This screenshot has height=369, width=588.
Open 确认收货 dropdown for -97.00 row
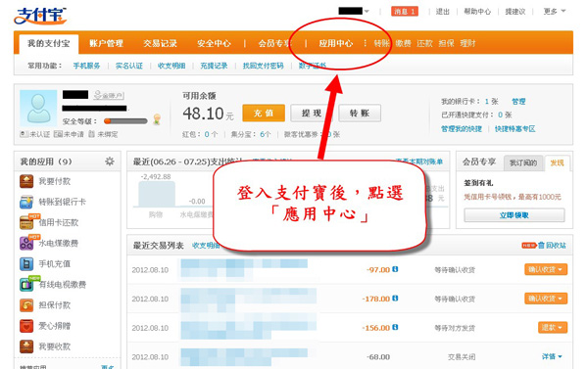(546, 269)
